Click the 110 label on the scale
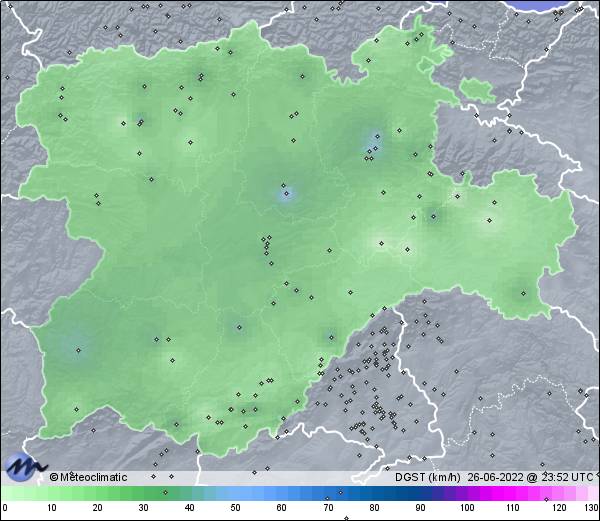The height and width of the screenshot is (521, 600). pos(513,508)
